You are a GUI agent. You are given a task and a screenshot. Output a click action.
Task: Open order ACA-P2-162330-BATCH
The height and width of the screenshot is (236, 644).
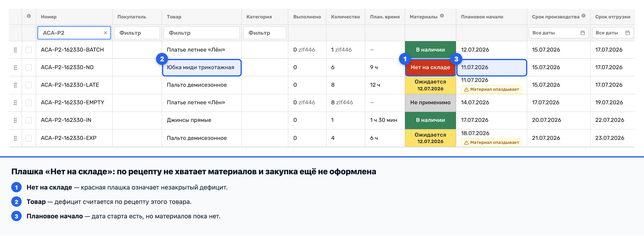pos(72,50)
